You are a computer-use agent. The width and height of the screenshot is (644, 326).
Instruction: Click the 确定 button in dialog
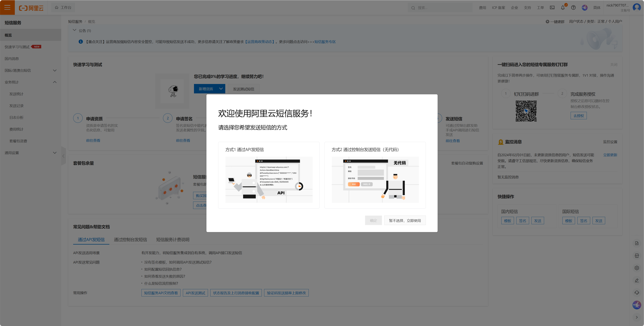pos(373,220)
